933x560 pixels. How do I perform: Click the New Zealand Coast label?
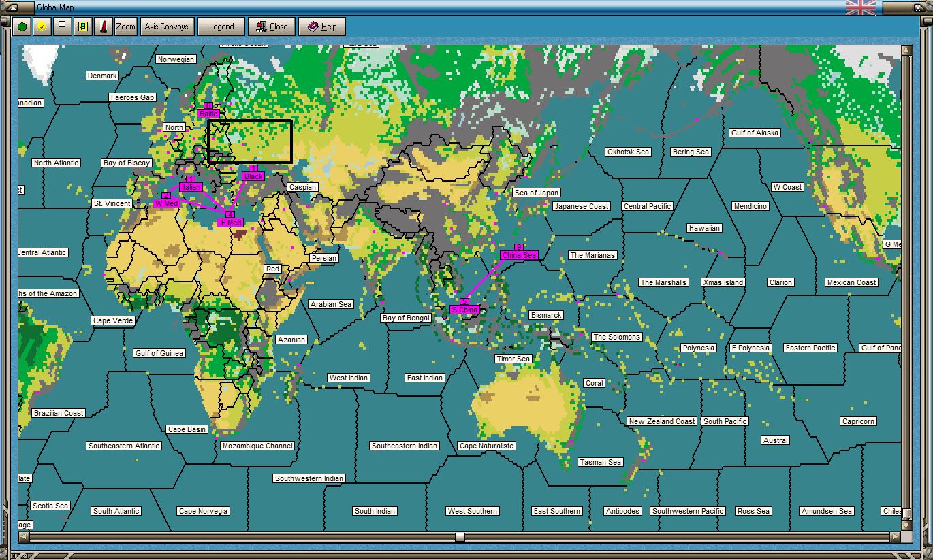click(662, 421)
